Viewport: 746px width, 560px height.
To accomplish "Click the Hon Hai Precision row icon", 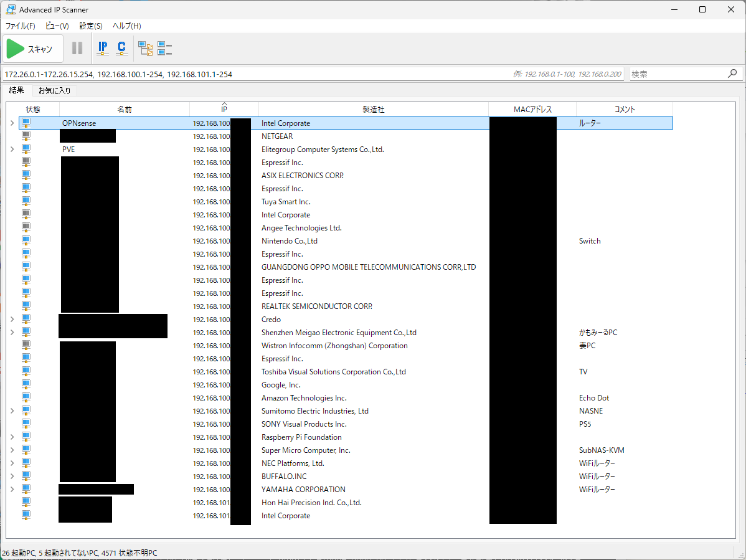I will coord(26,503).
